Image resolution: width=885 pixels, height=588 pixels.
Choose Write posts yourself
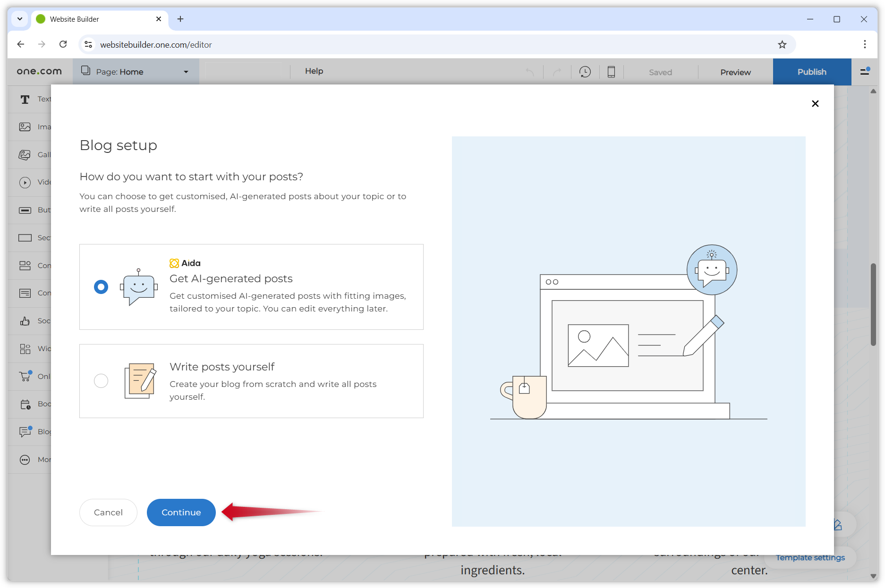coord(101,381)
